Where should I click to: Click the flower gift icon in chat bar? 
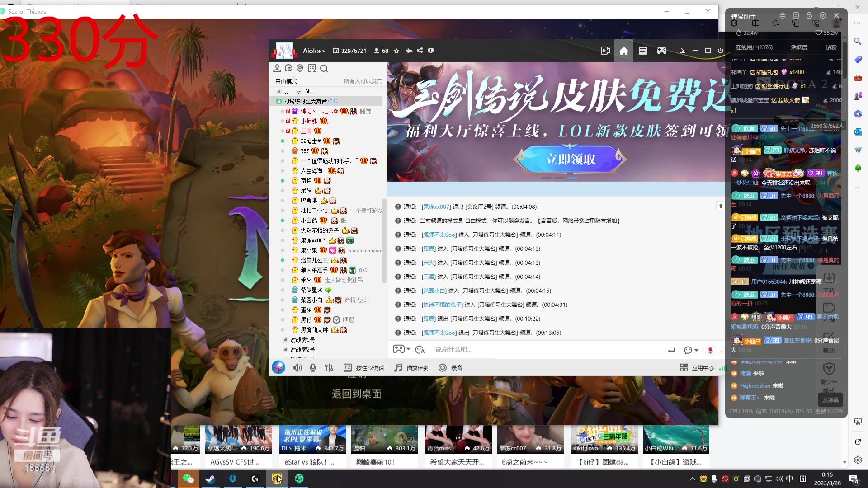(x=711, y=350)
